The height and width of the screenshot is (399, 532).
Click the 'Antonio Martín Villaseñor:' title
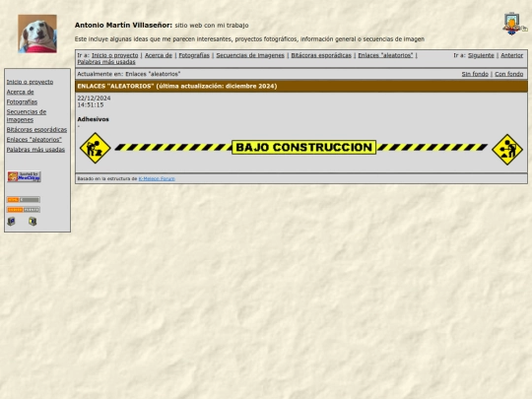click(x=123, y=25)
